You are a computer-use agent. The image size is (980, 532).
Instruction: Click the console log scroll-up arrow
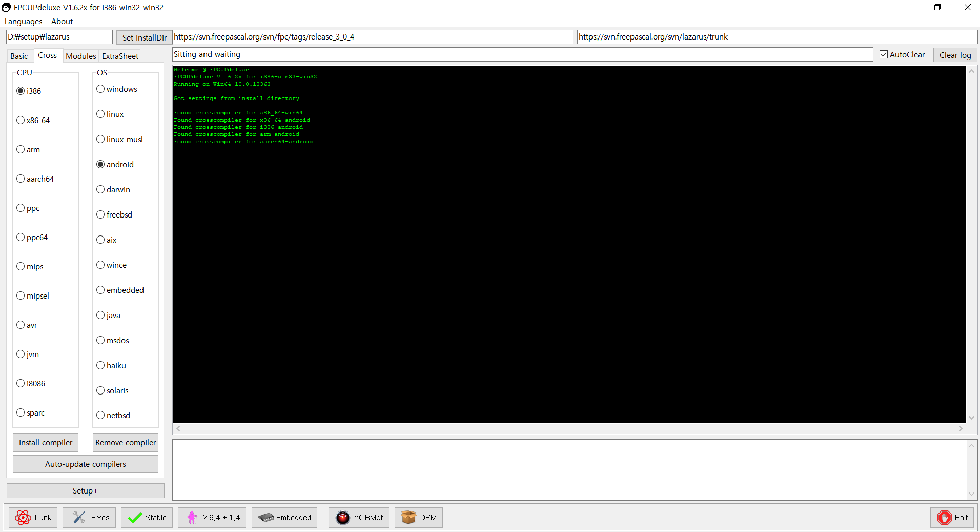coord(971,71)
